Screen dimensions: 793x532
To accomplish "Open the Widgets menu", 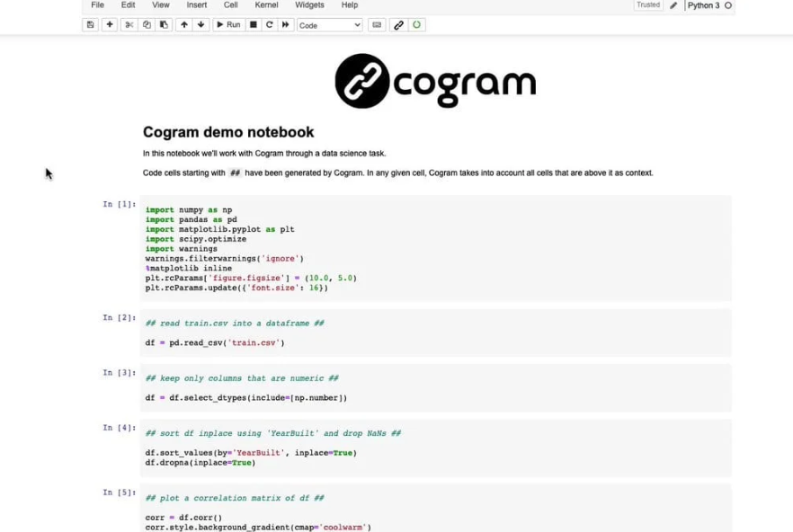I will 309,5.
